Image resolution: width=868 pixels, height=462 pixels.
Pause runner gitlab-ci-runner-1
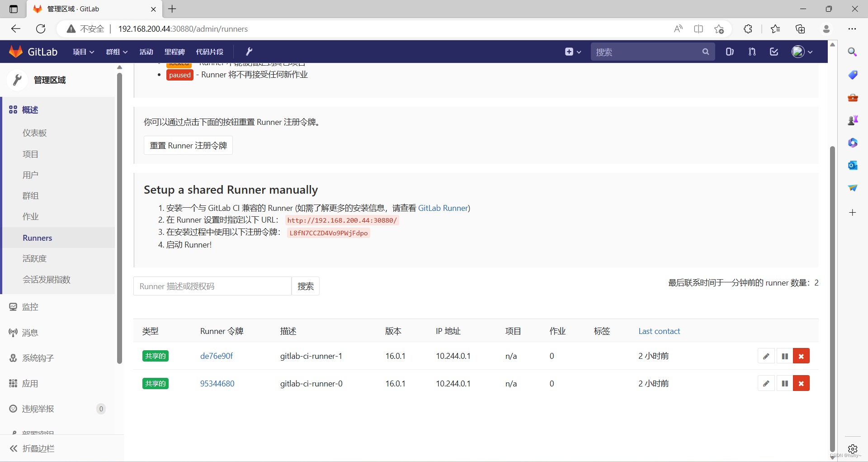coord(785,356)
